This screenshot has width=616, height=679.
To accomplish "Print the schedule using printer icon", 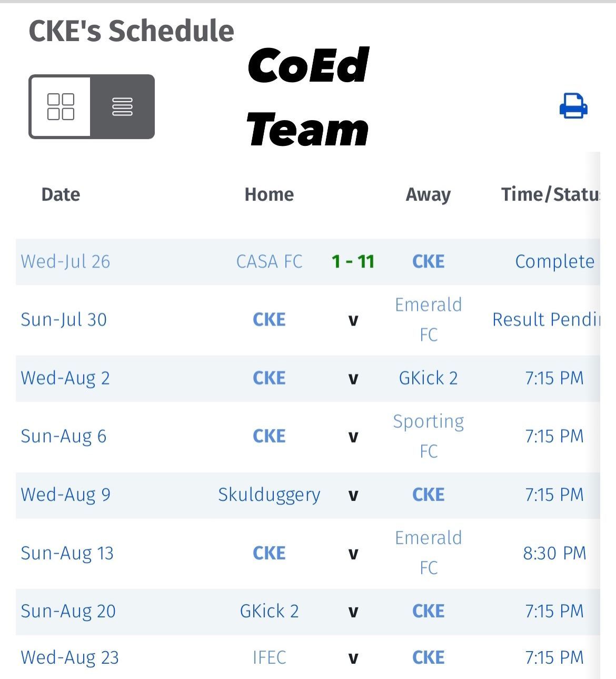I will click(573, 106).
